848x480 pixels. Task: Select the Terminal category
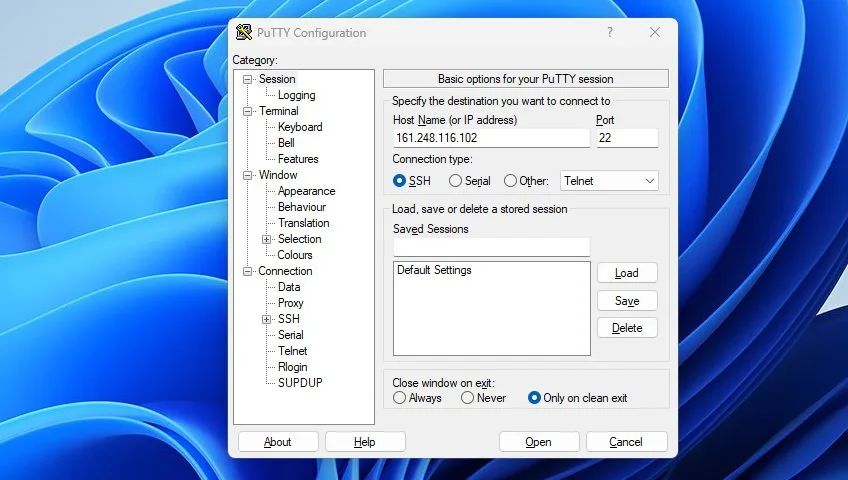click(x=279, y=111)
